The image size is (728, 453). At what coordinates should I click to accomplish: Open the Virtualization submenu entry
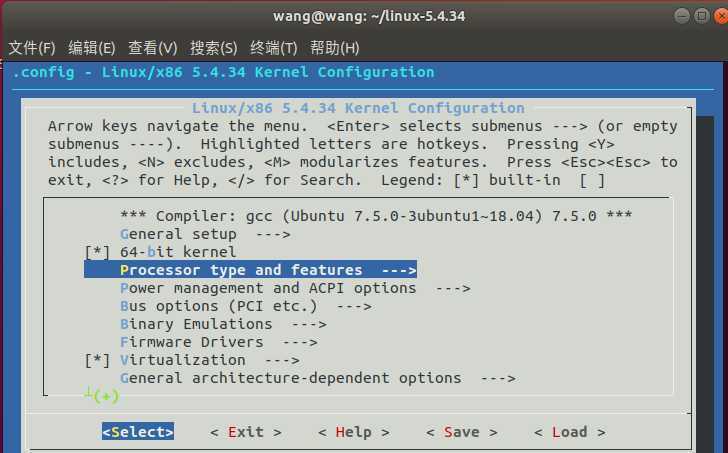click(x=210, y=360)
